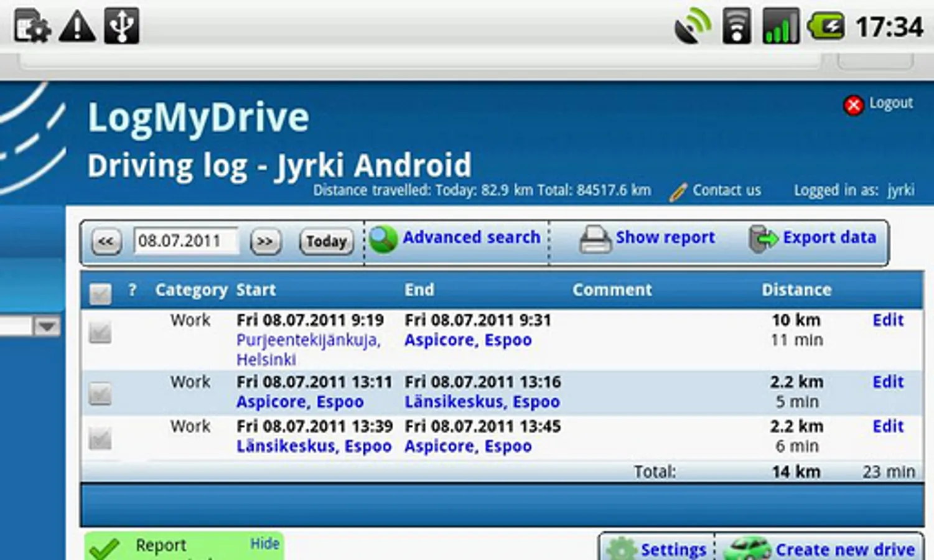The height and width of the screenshot is (560, 934).
Task: Check the 13:39 Länsikeskus to Aspicore row checkbox
Action: click(x=100, y=438)
